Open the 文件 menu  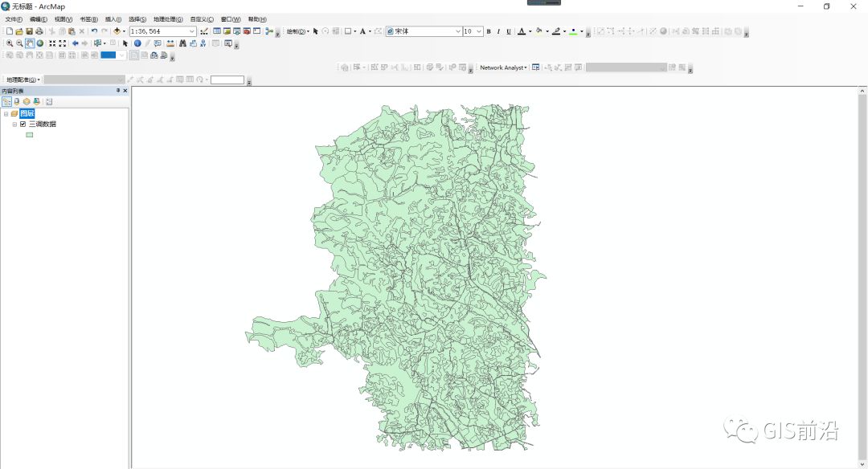click(14, 19)
